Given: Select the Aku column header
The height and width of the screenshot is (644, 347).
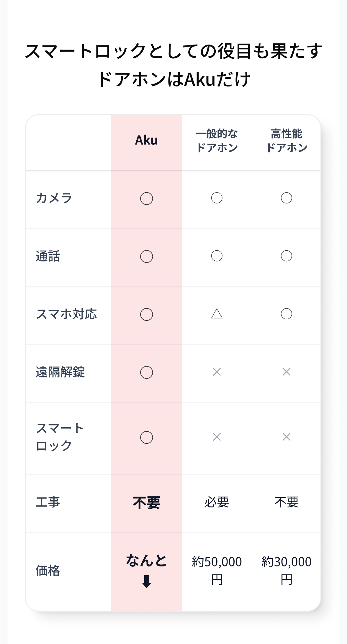Looking at the screenshot, I should 146,140.
